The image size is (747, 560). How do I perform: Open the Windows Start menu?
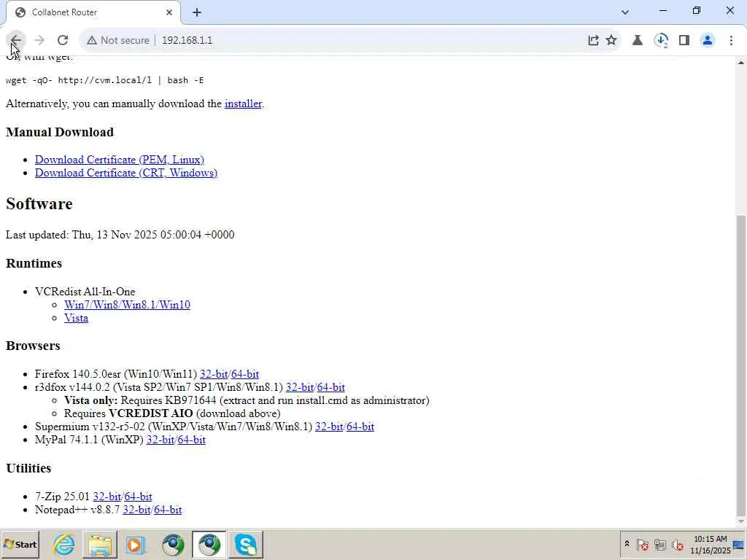[20, 544]
